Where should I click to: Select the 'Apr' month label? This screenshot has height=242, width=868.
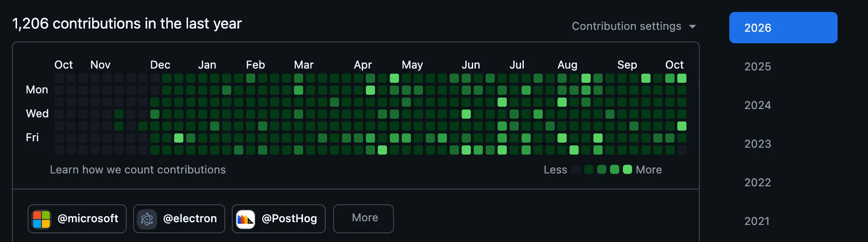363,65
